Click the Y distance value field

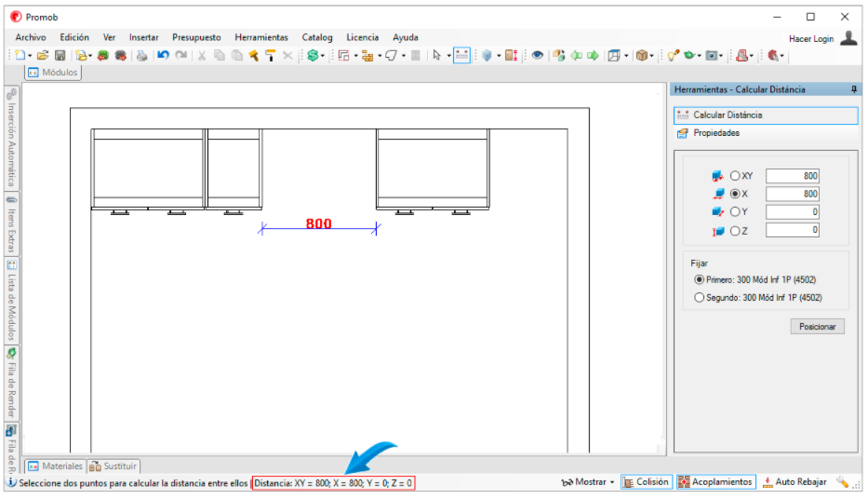pos(792,211)
